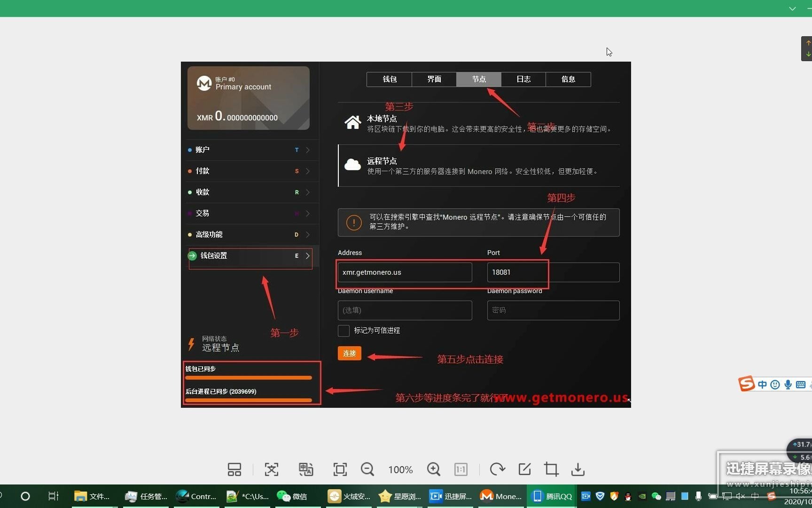The width and height of the screenshot is (812, 508).
Task: Download the image via save icon
Action: (x=578, y=469)
